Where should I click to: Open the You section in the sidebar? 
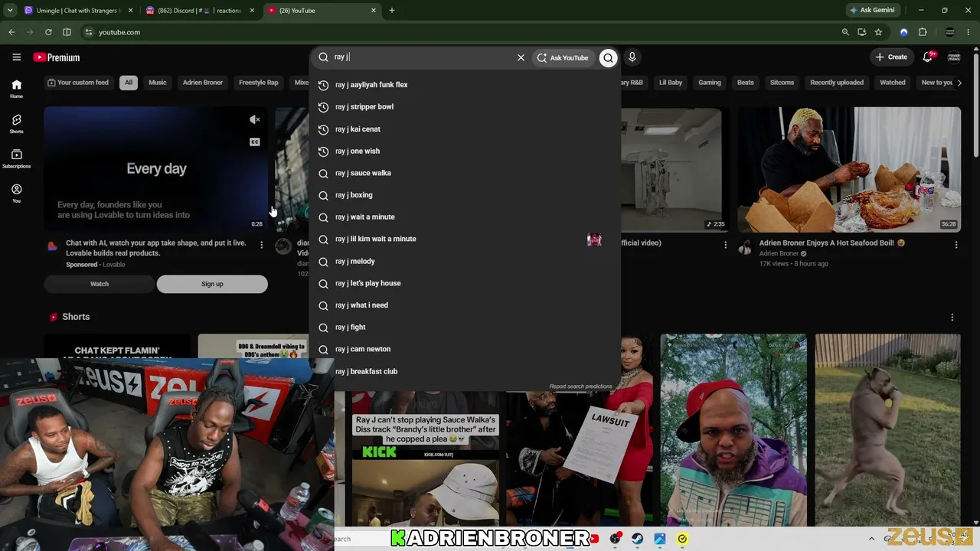click(16, 193)
